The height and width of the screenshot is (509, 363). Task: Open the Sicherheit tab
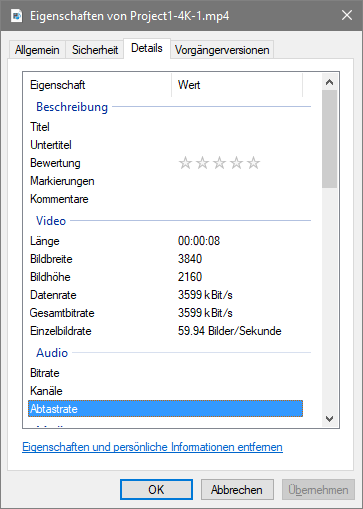[95, 50]
